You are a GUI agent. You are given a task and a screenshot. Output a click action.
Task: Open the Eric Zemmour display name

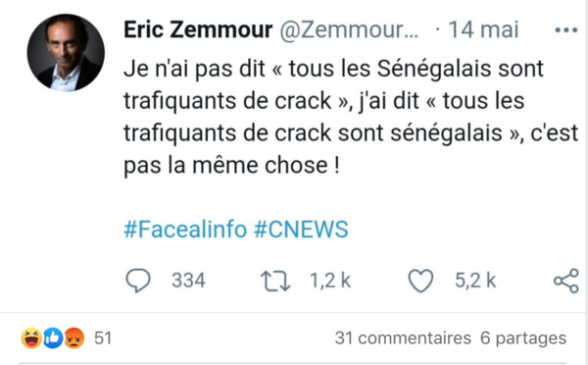pyautogui.click(x=198, y=29)
